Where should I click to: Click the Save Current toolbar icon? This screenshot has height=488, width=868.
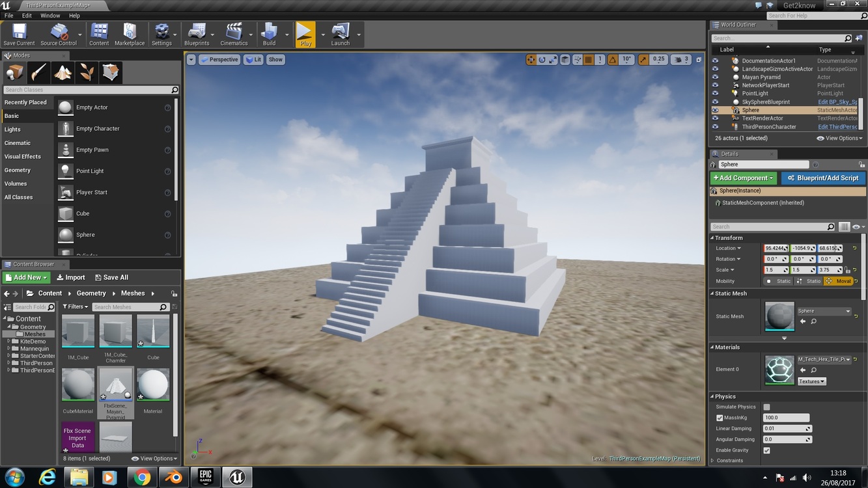click(19, 34)
